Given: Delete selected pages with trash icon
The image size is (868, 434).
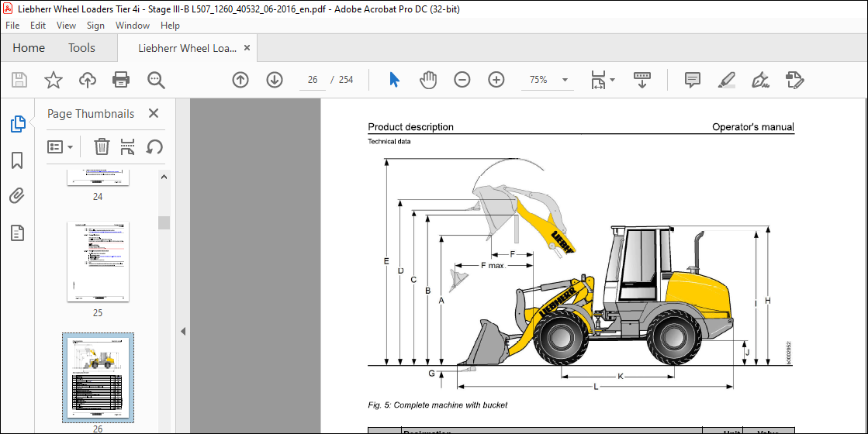Looking at the screenshot, I should click(102, 147).
